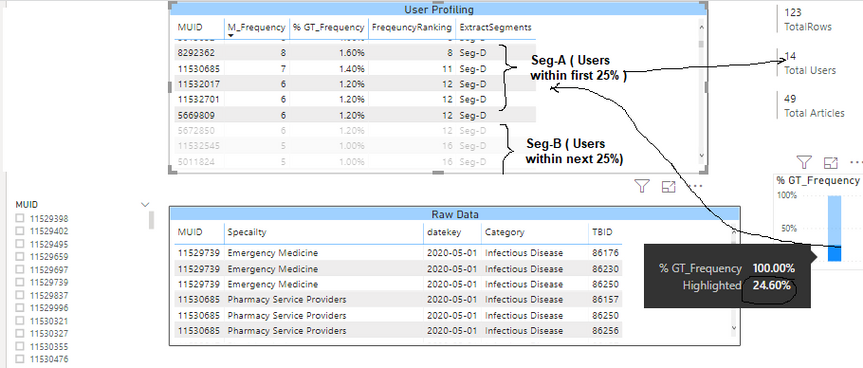Sort by MUID column in Raw Data

click(190, 232)
